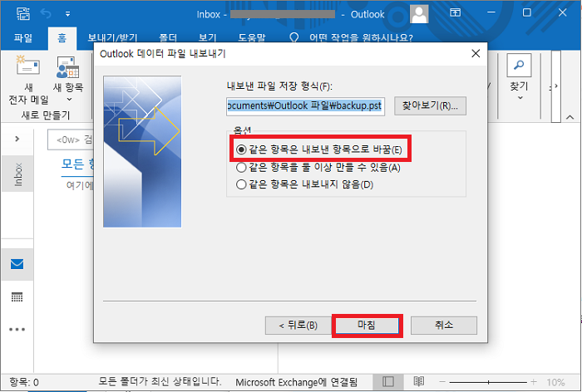Click the backup.pst file path field
The image size is (582, 392).
tap(305, 106)
